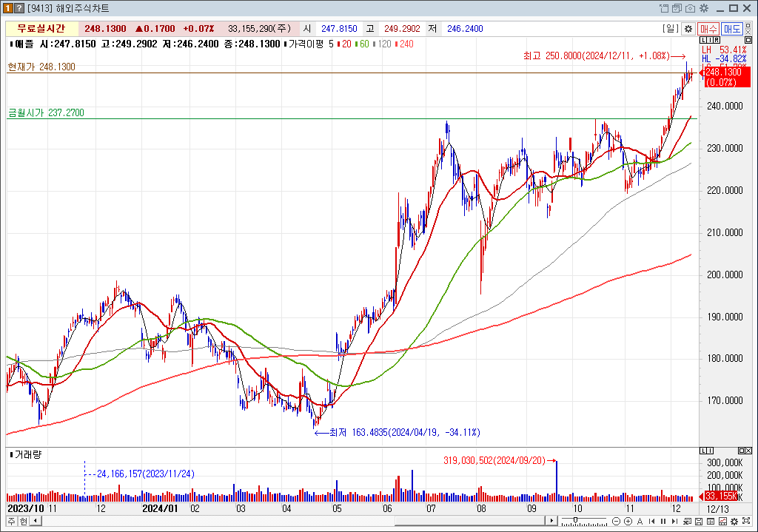Click the blue 매도 (sell) button
This screenshot has height=532, width=758.
point(732,29)
